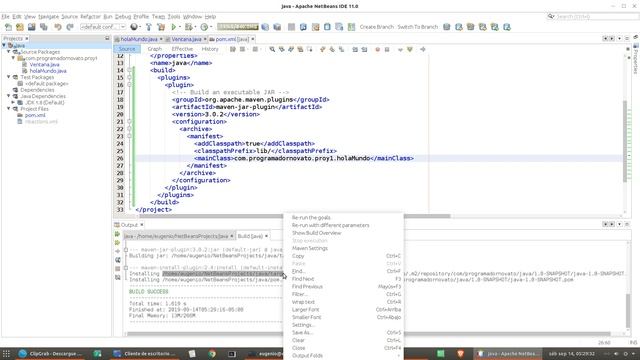Open the Profile dropdown arrow
This screenshot has height=360, width=640.
(x=211, y=27)
